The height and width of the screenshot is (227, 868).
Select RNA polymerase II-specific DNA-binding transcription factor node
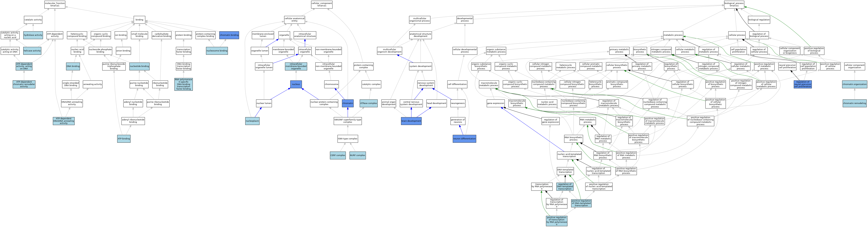[184, 84]
